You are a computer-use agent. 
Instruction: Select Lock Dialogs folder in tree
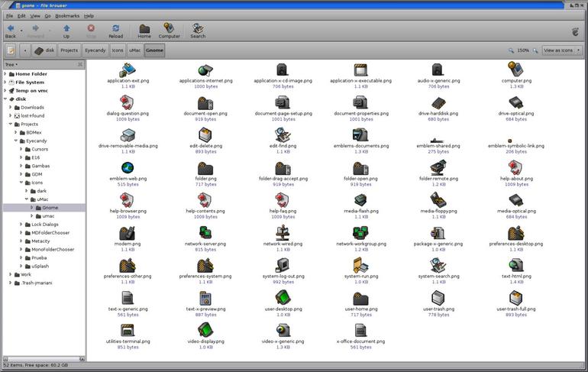[44, 225]
